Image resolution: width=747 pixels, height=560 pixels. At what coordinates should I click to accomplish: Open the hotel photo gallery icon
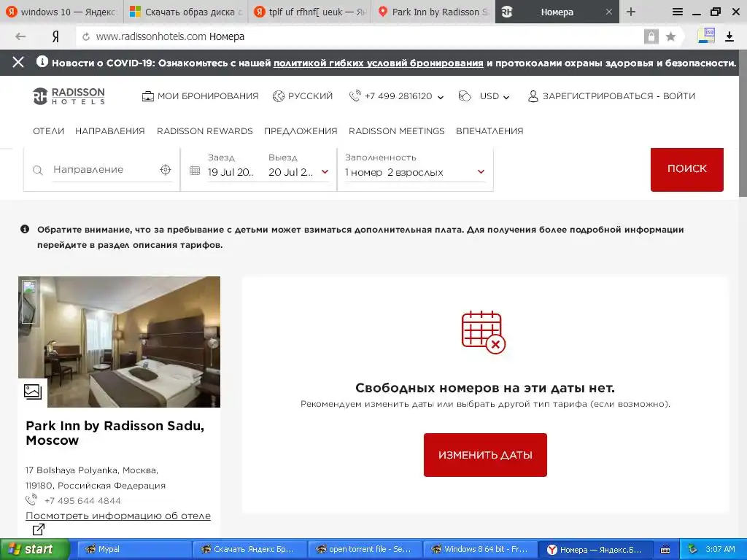pyautogui.click(x=33, y=392)
